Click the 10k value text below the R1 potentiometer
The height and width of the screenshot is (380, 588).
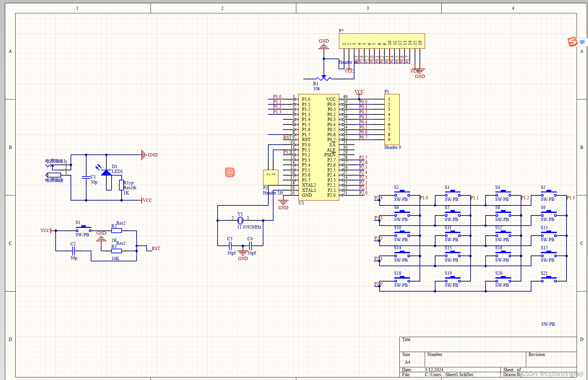(x=316, y=88)
